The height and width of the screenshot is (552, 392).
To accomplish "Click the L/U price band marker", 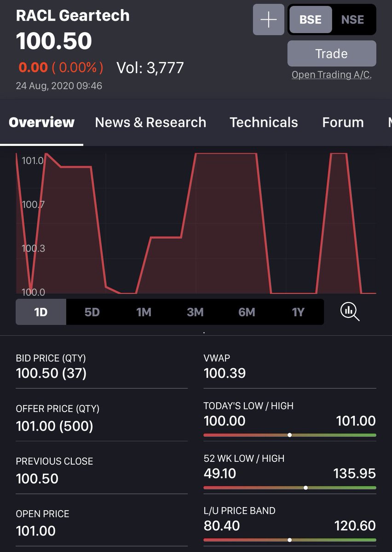I will click(289, 539).
